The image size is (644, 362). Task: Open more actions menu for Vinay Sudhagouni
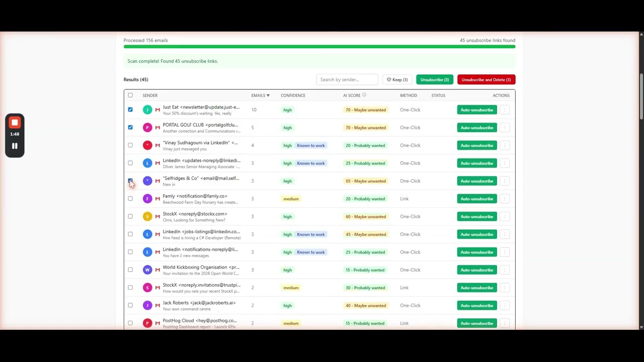pyautogui.click(x=505, y=145)
